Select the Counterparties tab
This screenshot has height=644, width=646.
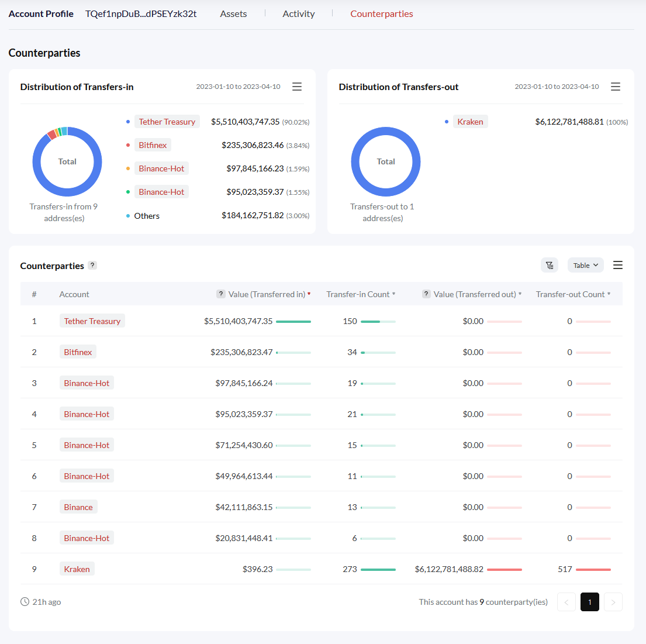click(382, 13)
